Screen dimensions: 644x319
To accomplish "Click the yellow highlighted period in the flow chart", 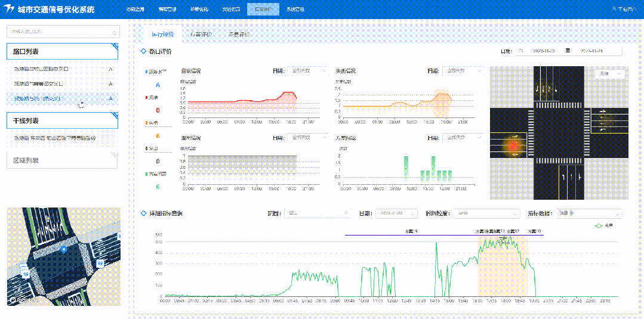I will (503, 267).
